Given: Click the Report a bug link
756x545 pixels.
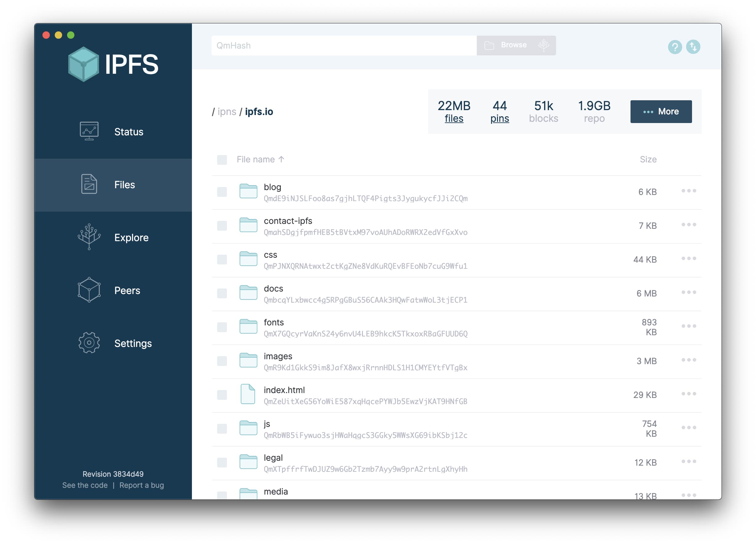Looking at the screenshot, I should 141,485.
